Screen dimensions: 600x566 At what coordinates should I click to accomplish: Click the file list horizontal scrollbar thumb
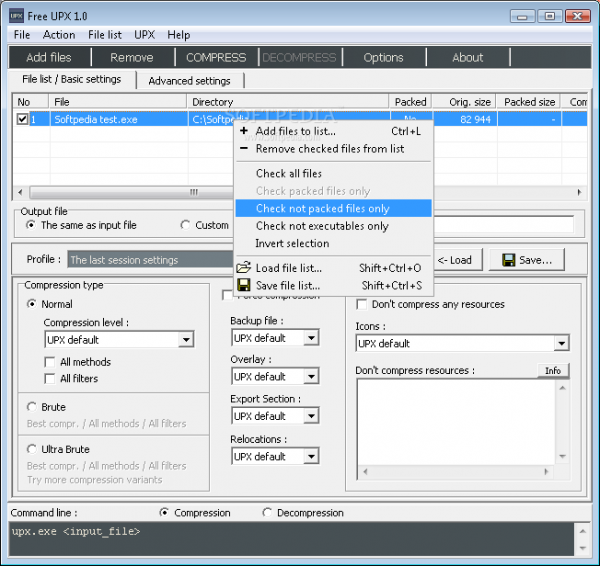pos(131,192)
